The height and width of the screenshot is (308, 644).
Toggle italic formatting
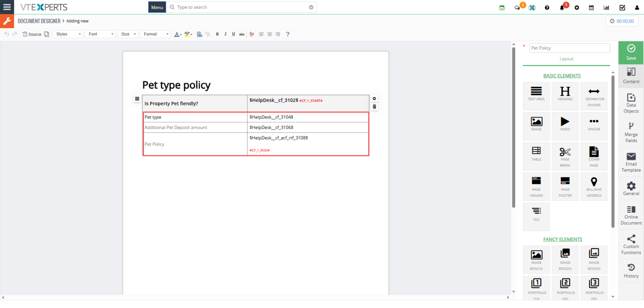[225, 34]
